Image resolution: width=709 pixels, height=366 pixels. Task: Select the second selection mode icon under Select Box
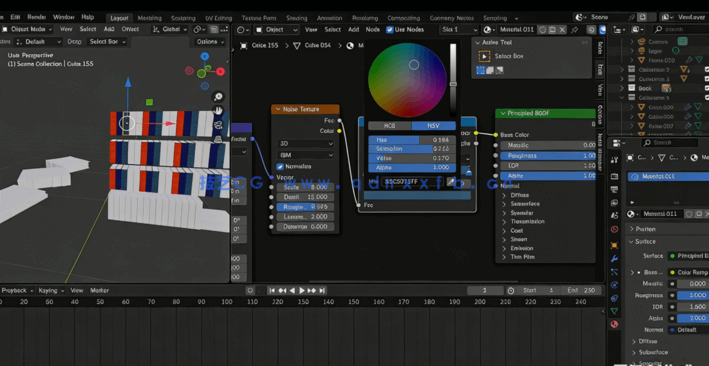[x=490, y=70]
